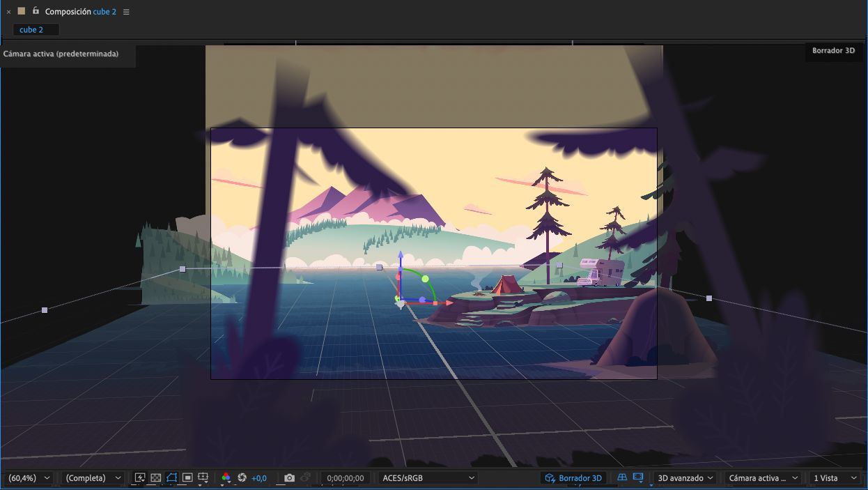868x490 pixels.
Task: Disable the Borrador 3D mode toggle
Action: pos(573,477)
